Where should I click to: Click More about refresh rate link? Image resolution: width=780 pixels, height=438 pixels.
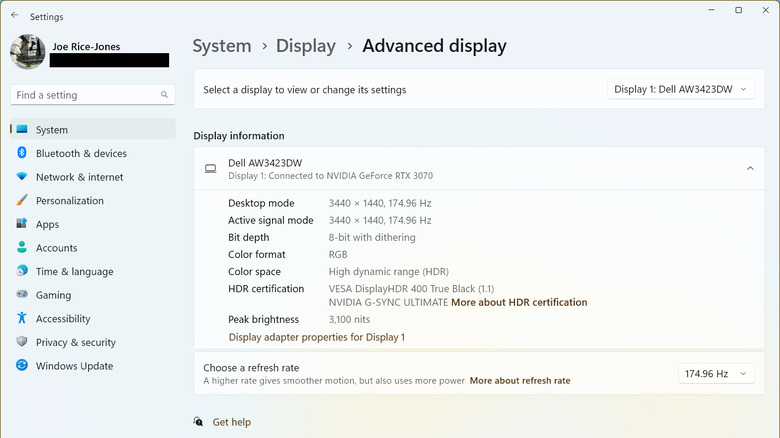click(x=519, y=381)
